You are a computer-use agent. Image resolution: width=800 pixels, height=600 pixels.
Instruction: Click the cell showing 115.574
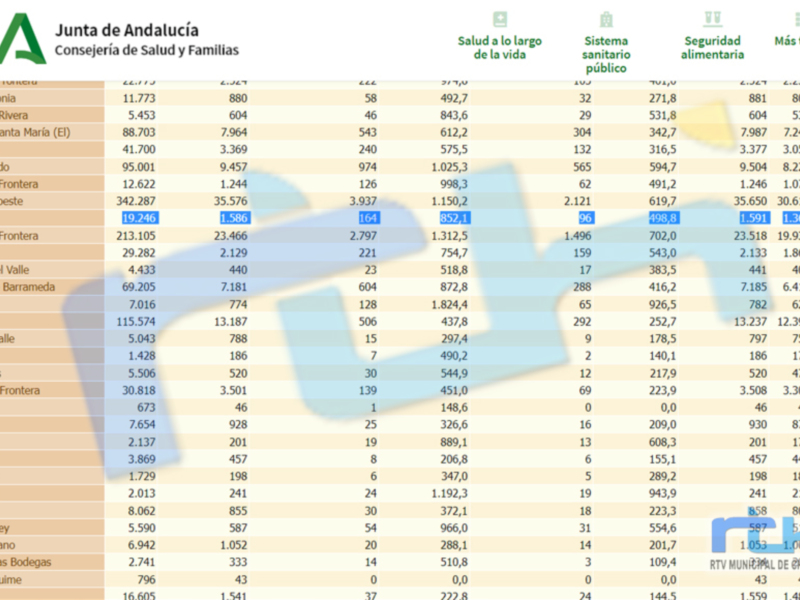(x=138, y=321)
